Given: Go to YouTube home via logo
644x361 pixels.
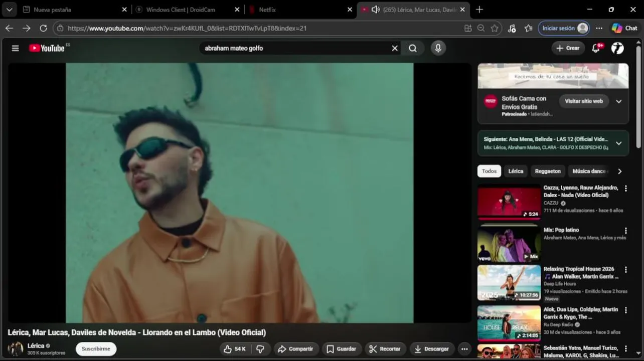Looking at the screenshot, I should (47, 48).
